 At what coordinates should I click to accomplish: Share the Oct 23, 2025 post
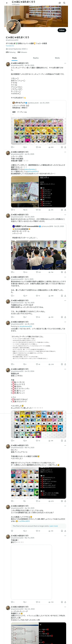(x=65, y=272)
